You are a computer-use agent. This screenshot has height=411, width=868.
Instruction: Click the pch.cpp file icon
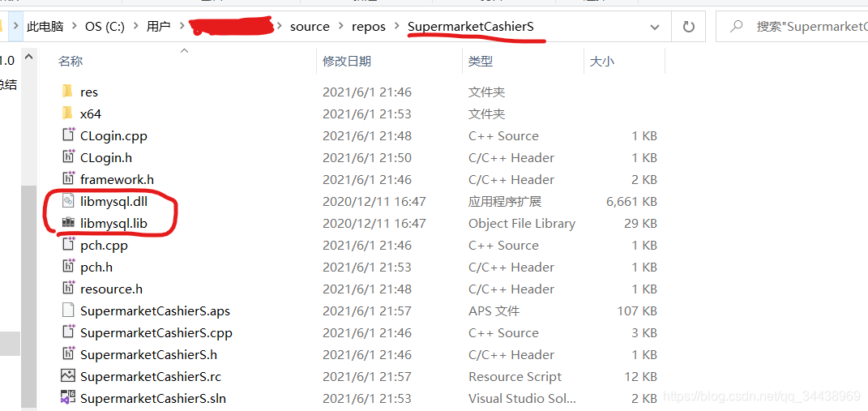[67, 245]
